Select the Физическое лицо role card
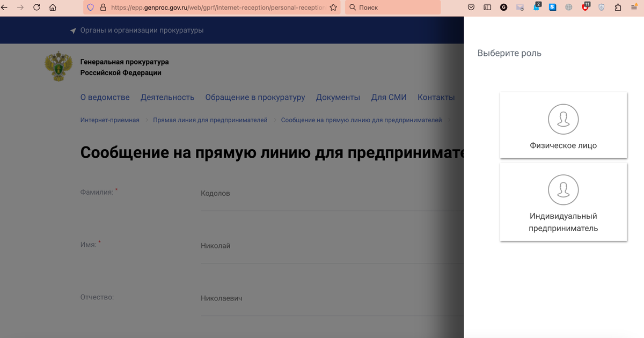This screenshot has height=338, width=644. tap(563, 125)
